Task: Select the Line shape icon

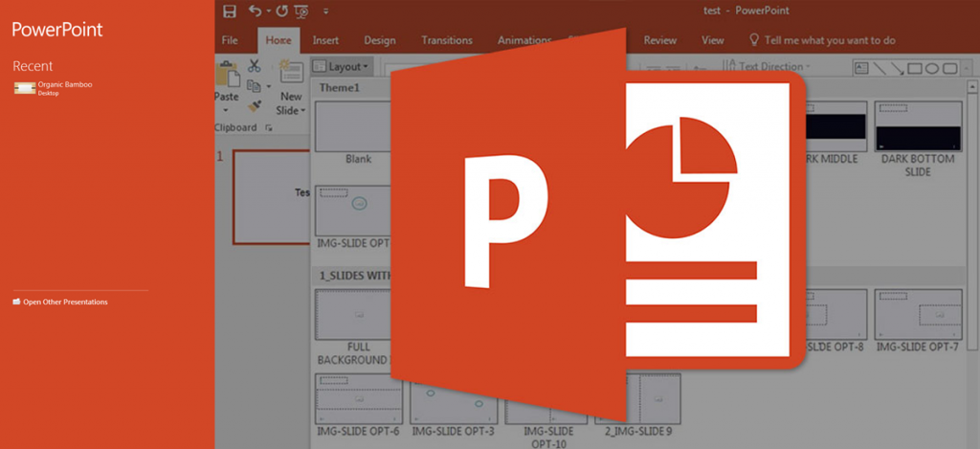Action: (880, 68)
